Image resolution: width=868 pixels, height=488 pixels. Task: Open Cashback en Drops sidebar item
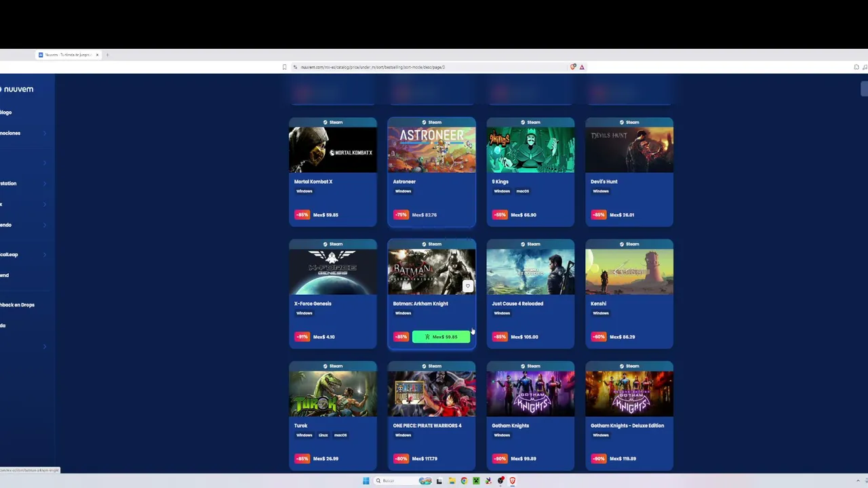click(x=17, y=305)
